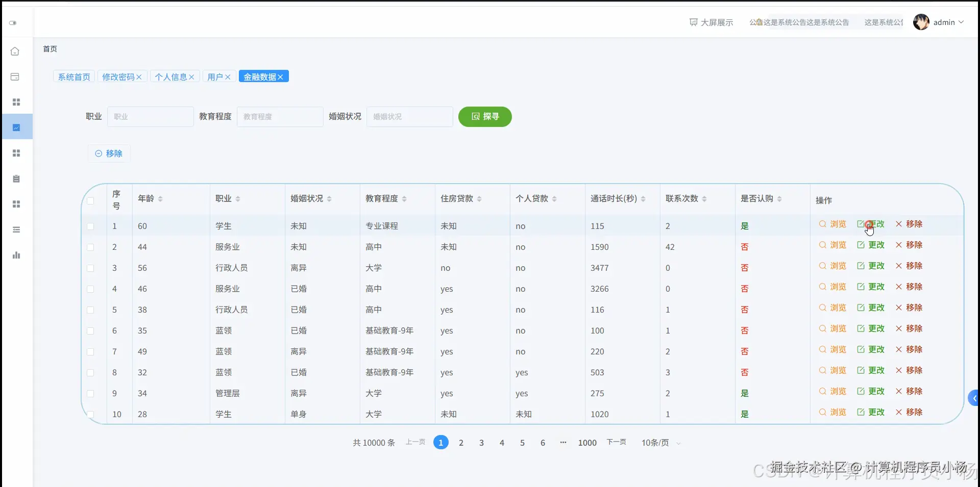The height and width of the screenshot is (487, 980).
Task: Click 移除 for row 4
Action: click(x=909, y=287)
